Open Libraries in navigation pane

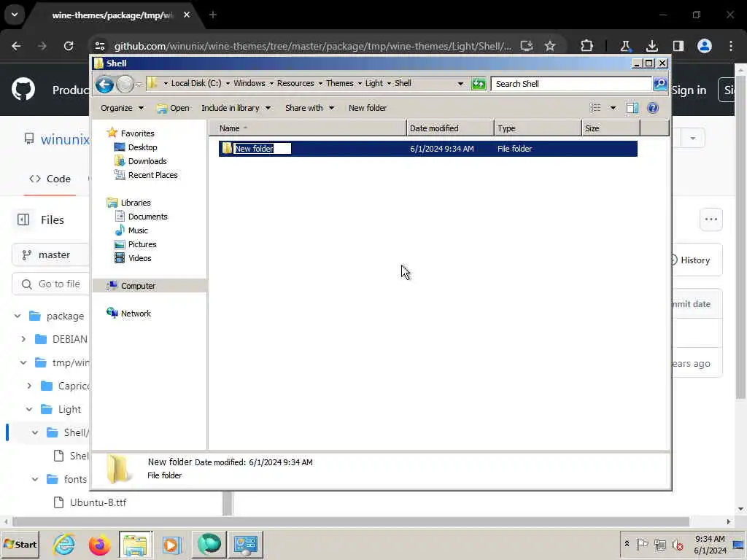pos(135,203)
